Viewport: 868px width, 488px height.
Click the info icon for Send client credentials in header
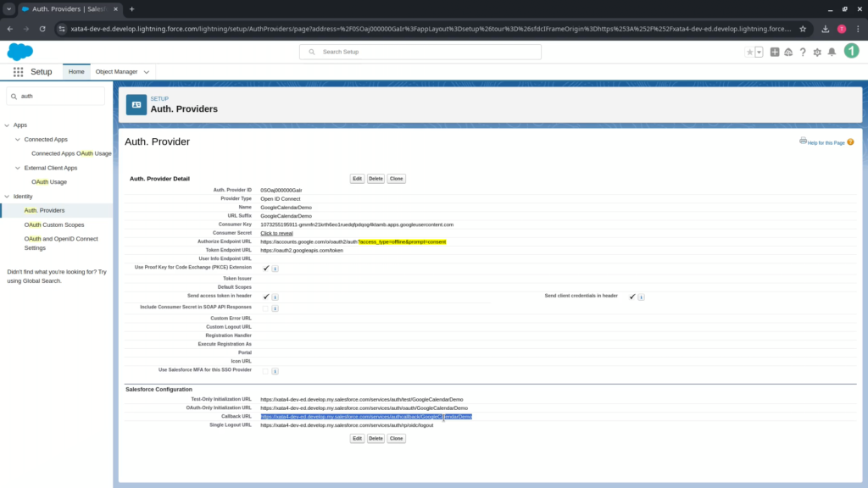pos(641,297)
